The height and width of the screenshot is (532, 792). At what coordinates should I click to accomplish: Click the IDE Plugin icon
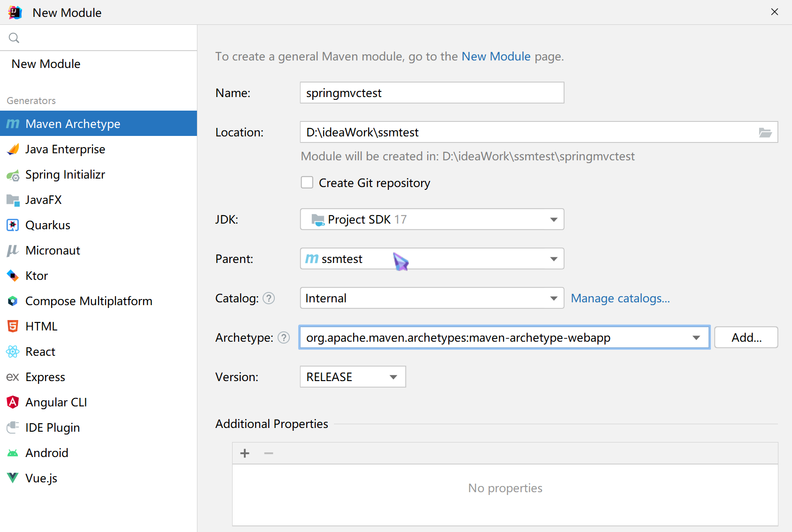(13, 427)
